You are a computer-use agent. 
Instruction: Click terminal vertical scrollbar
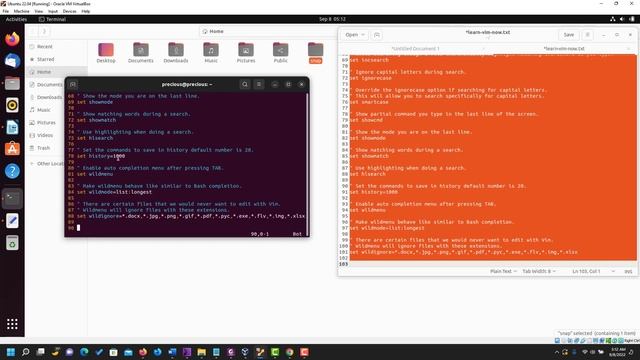(307, 163)
